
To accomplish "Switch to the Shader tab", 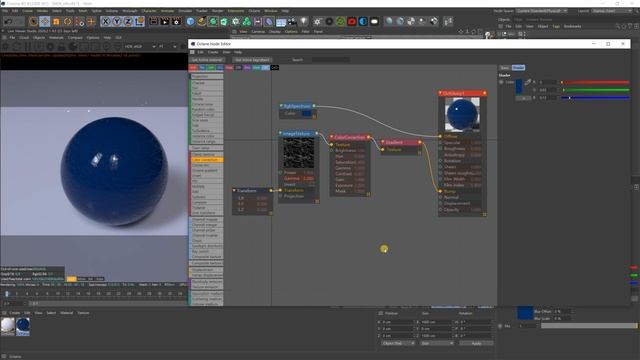I will (x=518, y=68).
